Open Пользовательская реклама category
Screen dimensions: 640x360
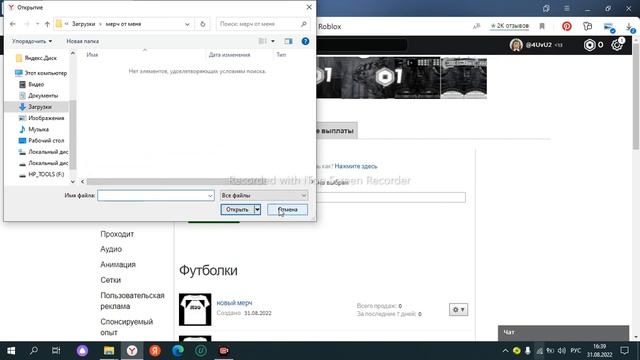[132, 301]
